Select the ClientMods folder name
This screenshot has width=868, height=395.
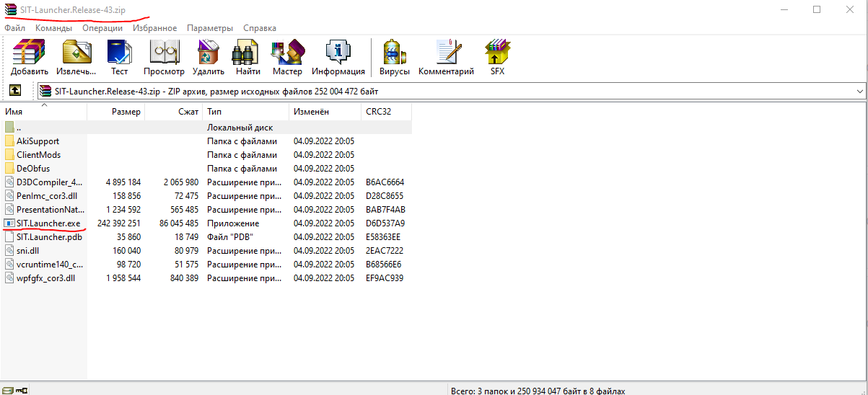point(38,155)
